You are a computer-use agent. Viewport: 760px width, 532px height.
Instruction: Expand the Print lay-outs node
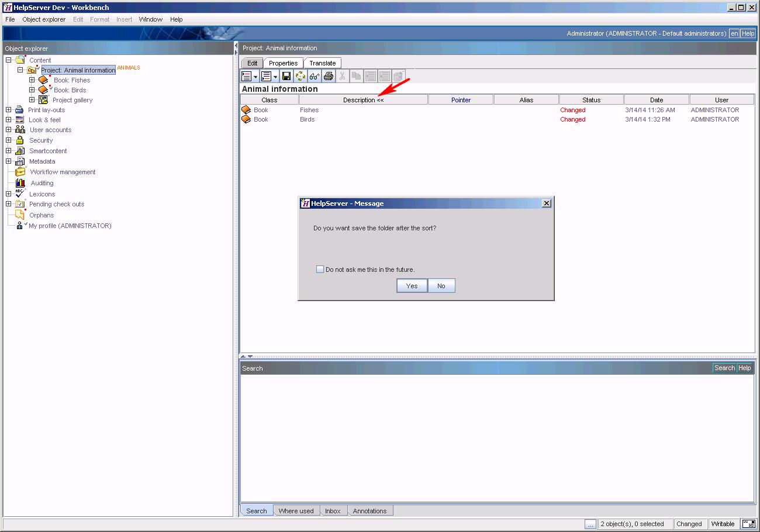[9, 110]
